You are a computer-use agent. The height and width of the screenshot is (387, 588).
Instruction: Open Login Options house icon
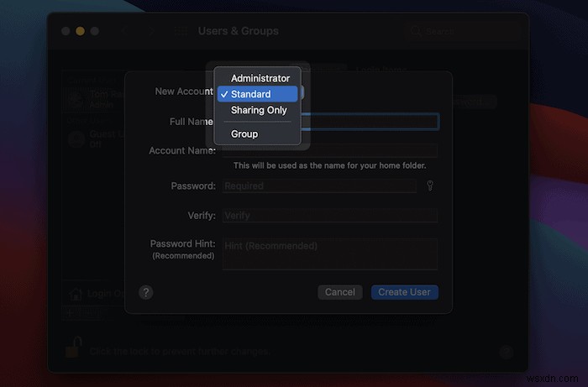pyautogui.click(x=76, y=294)
